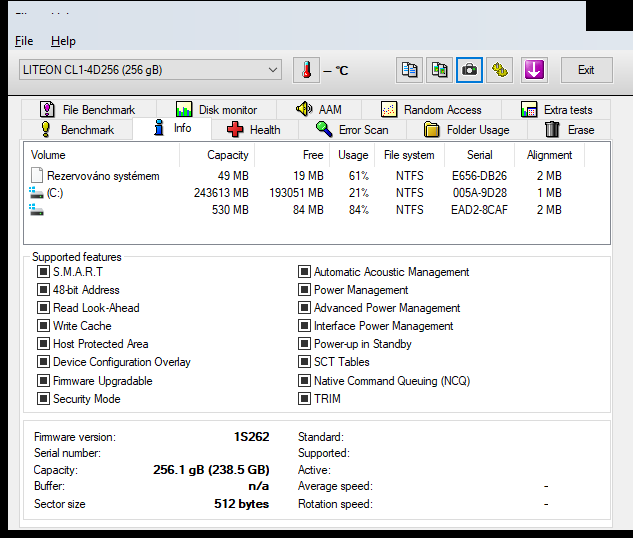The height and width of the screenshot is (538, 633).
Task: Toggle the S.M.A.R.T checkbox
Action: (43, 271)
